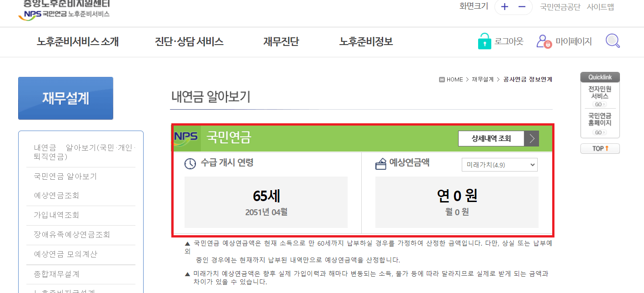Open the 노후준비정보 menu

(366, 41)
